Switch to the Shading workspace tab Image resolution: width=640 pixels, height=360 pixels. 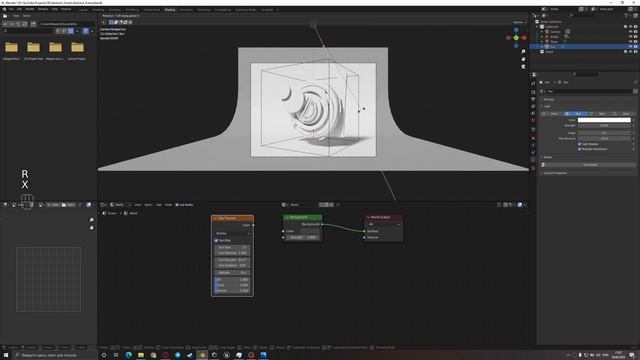tap(170, 9)
